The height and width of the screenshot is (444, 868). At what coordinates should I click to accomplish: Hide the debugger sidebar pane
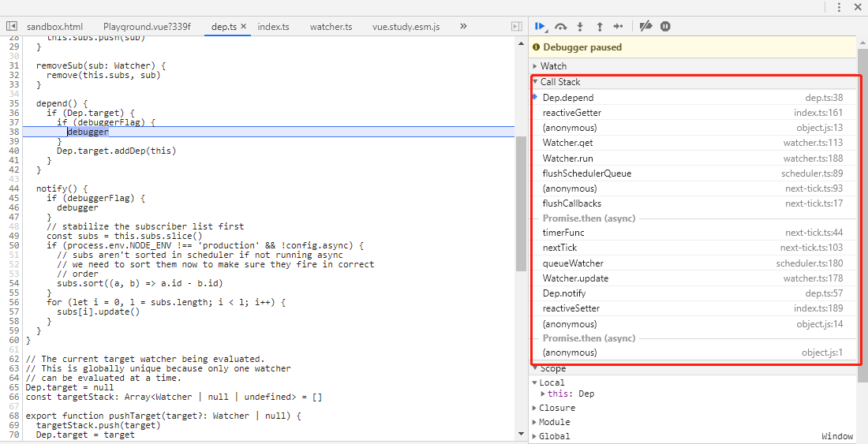tap(517, 26)
